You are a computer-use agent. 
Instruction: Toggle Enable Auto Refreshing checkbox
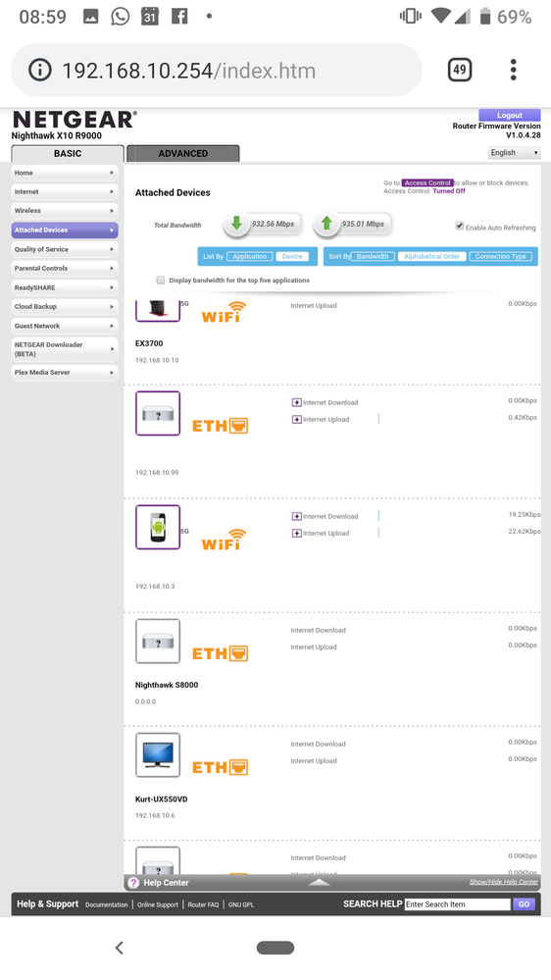[460, 226]
